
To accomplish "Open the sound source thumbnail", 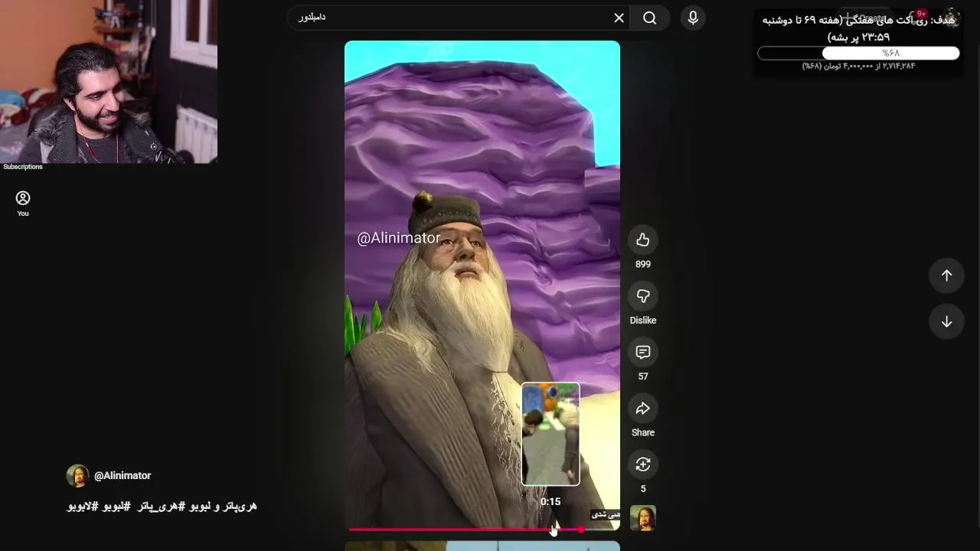I will point(642,518).
